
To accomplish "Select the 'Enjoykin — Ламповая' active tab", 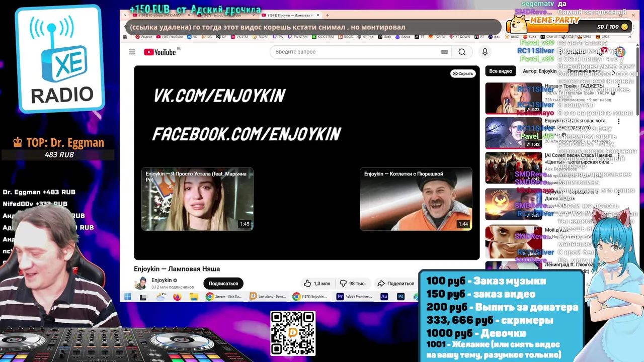I will tap(291, 15).
